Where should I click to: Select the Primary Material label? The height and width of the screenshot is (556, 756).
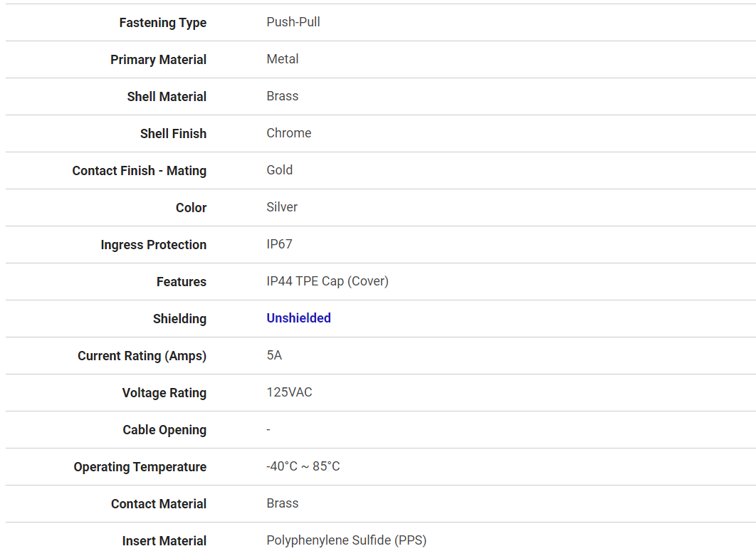[159, 60]
